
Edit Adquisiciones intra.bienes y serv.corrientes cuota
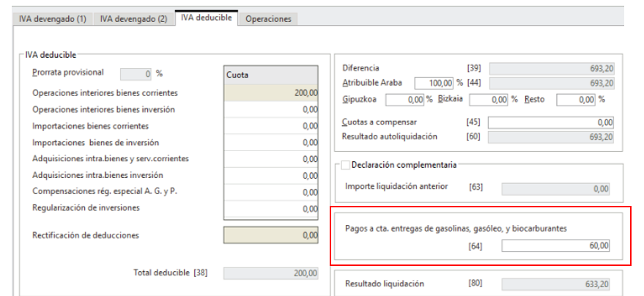[x=270, y=159]
